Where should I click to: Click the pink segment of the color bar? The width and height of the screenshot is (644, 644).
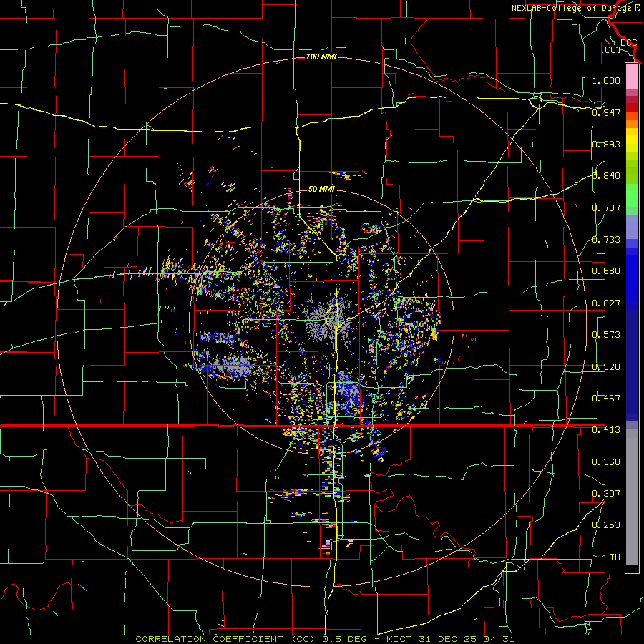pos(632,76)
